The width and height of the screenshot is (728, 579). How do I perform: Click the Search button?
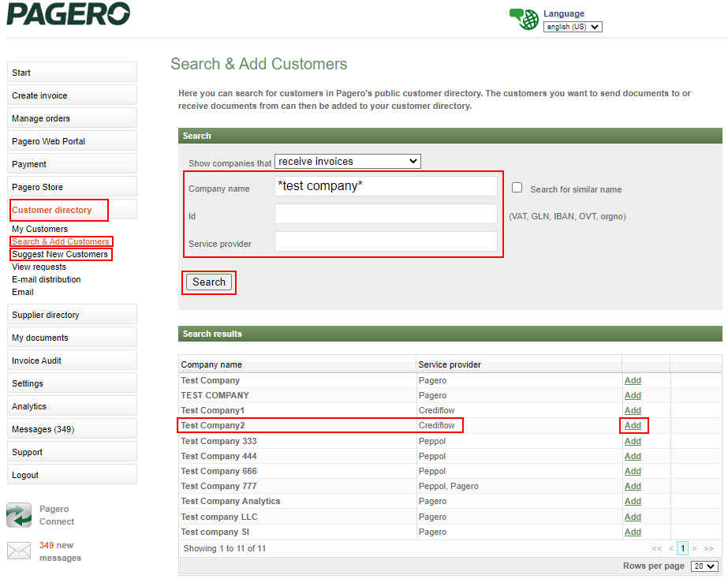coord(209,282)
